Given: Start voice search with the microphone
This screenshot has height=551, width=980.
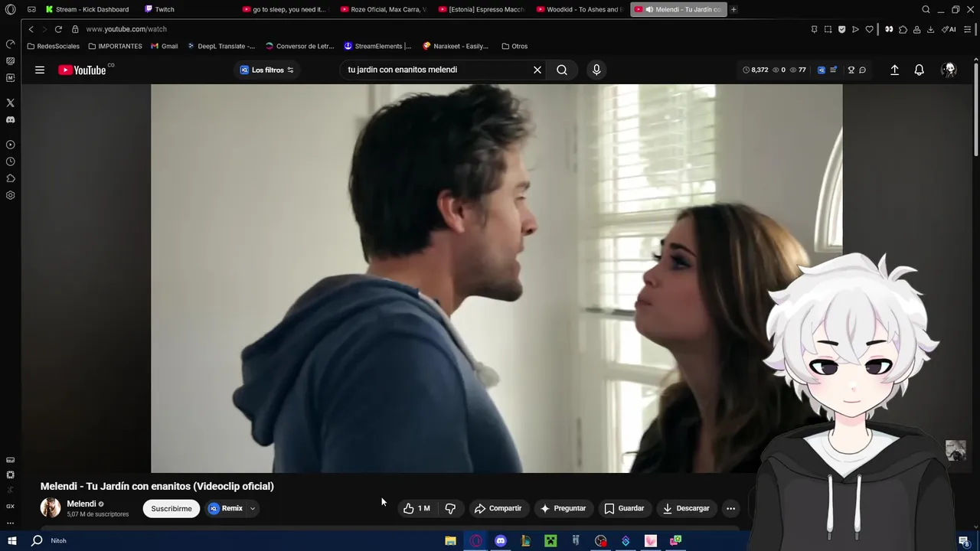Looking at the screenshot, I should [x=596, y=70].
